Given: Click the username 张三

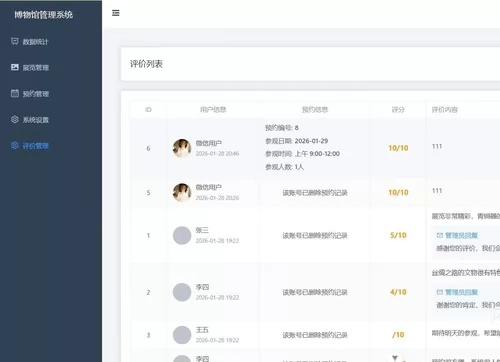Looking at the screenshot, I should pyautogui.click(x=202, y=230).
